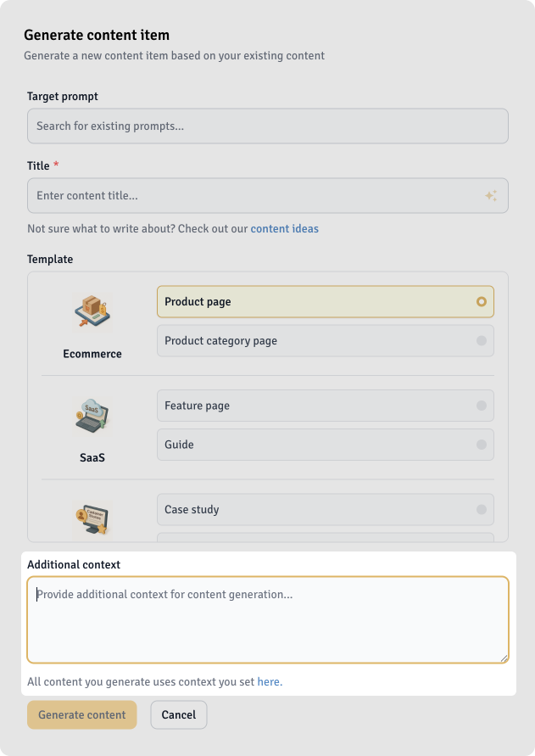Open the content ideas link
The height and width of the screenshot is (756, 535).
pyautogui.click(x=284, y=229)
